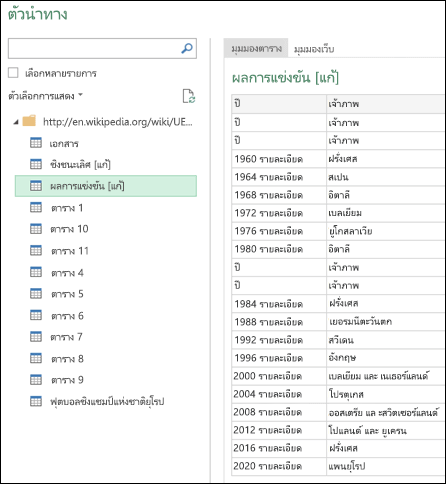The width and height of the screenshot is (446, 484).
Task: Switch to the มุมมองเว็บ tab
Action: [314, 49]
